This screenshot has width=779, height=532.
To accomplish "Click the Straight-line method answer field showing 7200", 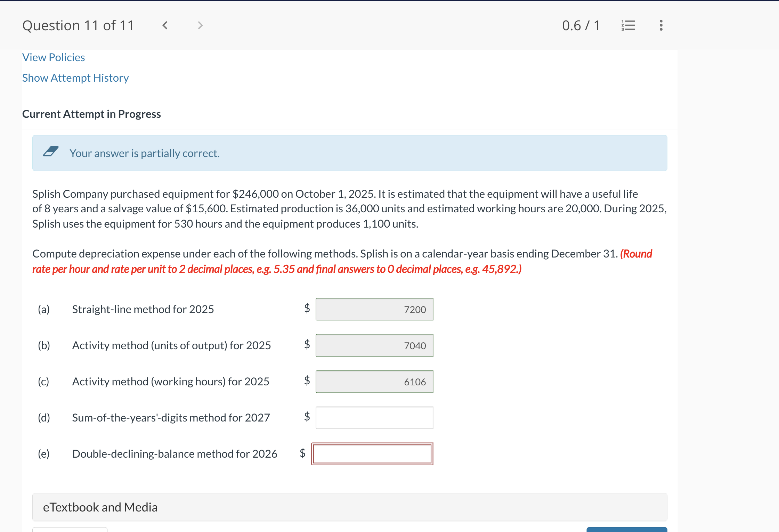I will pos(374,309).
